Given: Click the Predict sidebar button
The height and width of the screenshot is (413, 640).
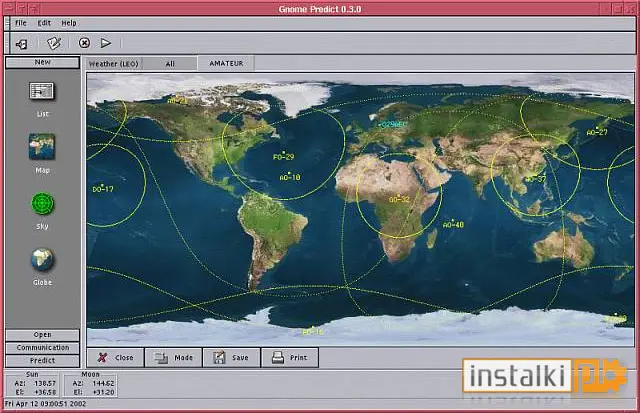Looking at the screenshot, I should click(x=42, y=361).
